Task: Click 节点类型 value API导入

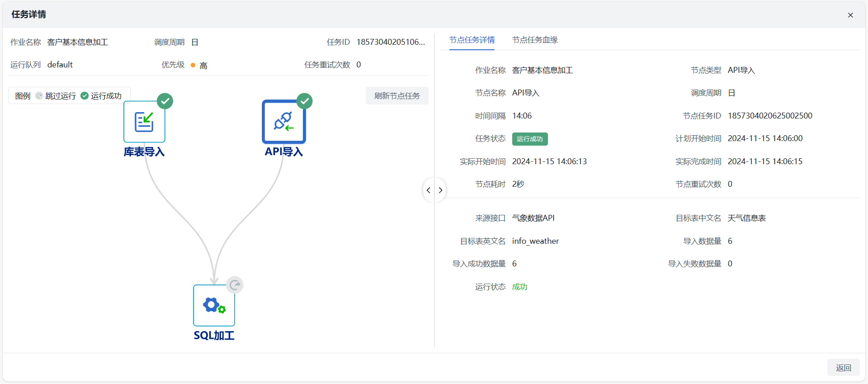Action: click(741, 70)
